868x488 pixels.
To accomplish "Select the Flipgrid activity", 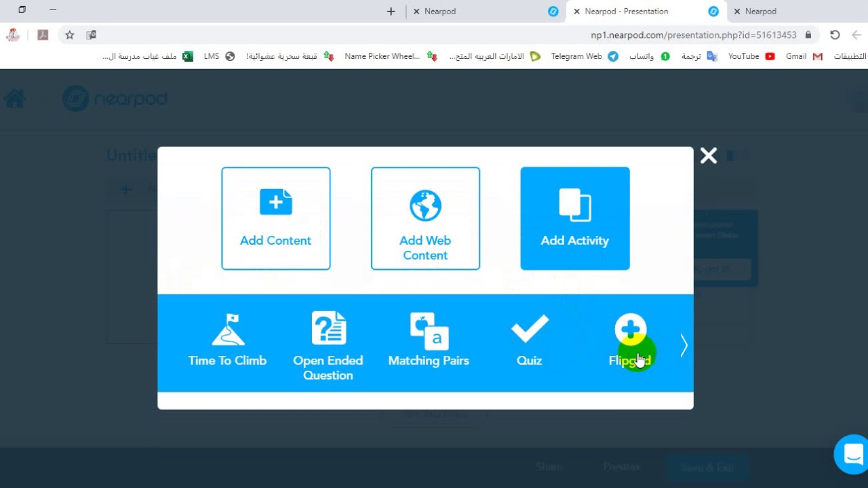I will pyautogui.click(x=630, y=340).
